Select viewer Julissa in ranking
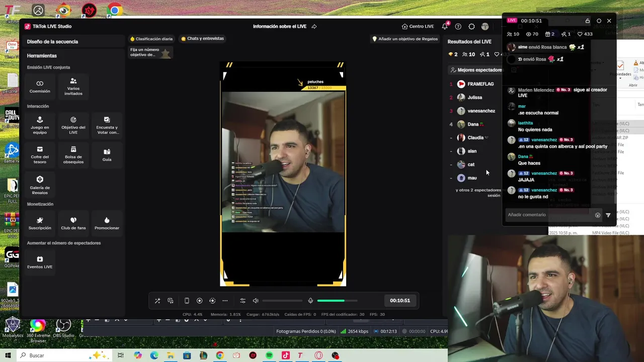This screenshot has width=644, height=362. click(475, 98)
